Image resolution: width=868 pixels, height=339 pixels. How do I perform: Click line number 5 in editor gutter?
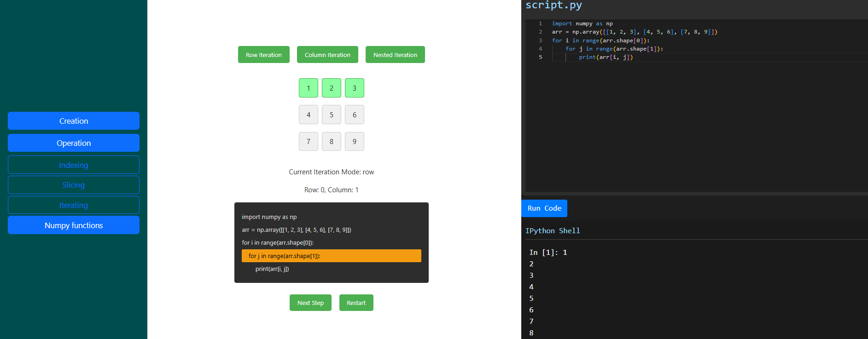tap(541, 57)
